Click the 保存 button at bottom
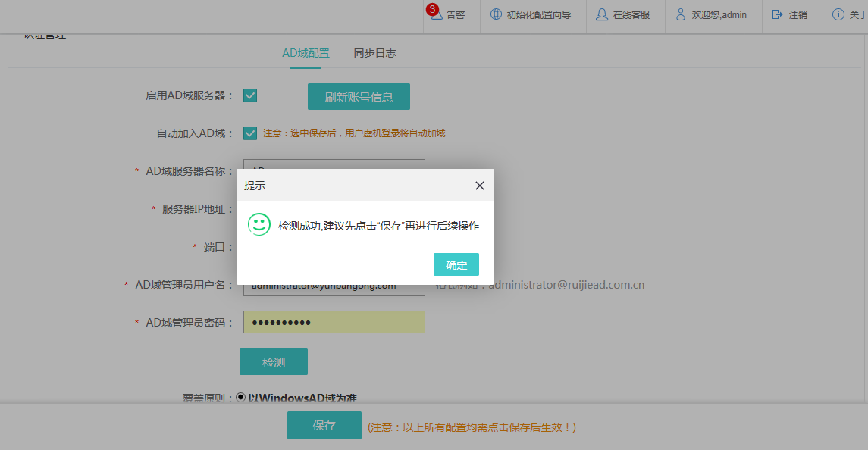Image resolution: width=868 pixels, height=450 pixels. click(324, 426)
